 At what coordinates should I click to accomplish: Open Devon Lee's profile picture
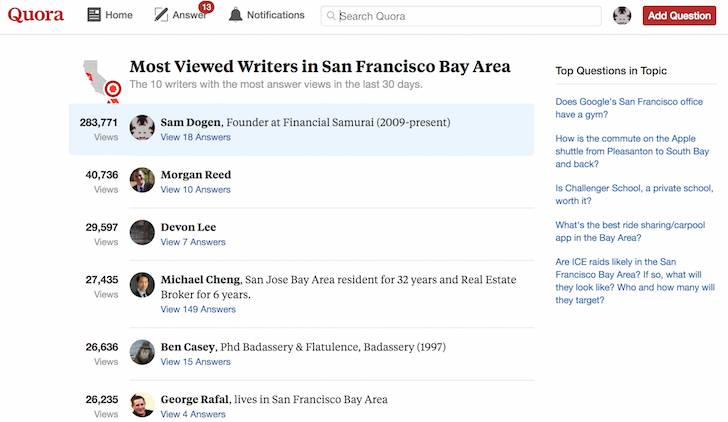142,233
